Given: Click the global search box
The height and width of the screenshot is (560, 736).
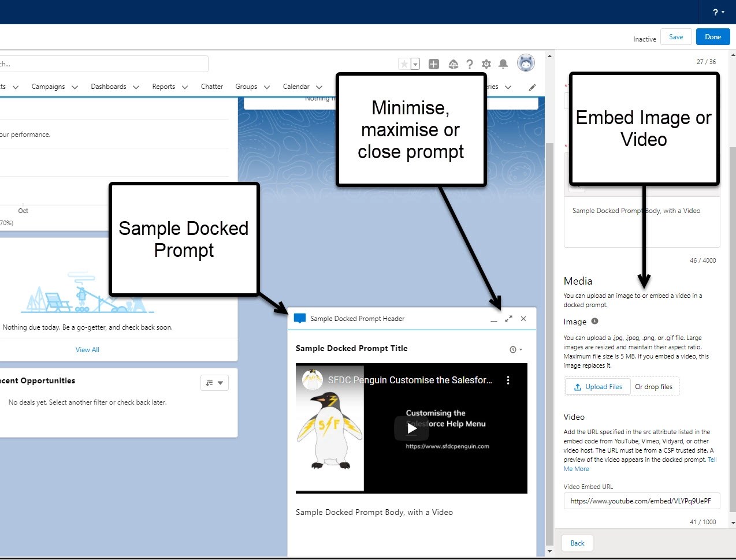Looking at the screenshot, I should pyautogui.click(x=104, y=64).
